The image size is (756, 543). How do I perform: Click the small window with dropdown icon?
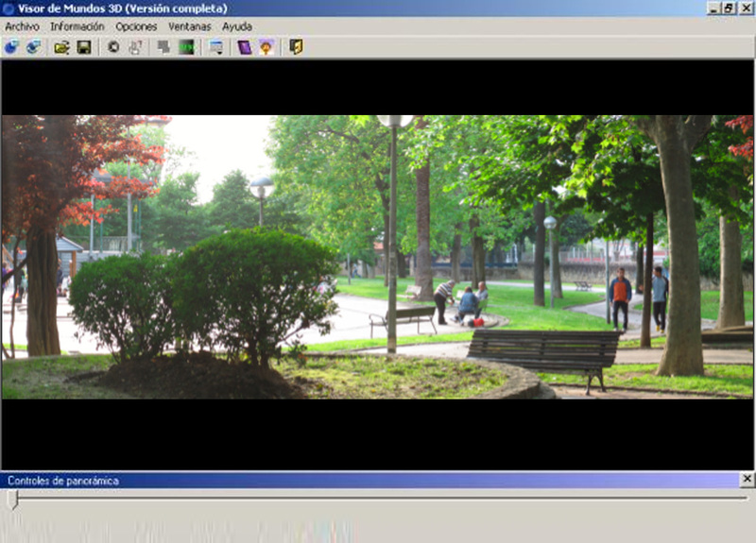point(216,46)
